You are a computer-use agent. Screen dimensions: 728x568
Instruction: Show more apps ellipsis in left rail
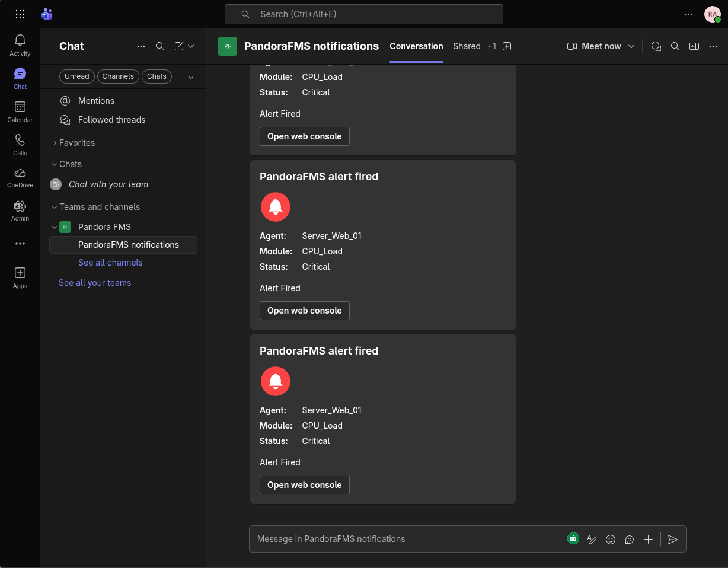[20, 244]
